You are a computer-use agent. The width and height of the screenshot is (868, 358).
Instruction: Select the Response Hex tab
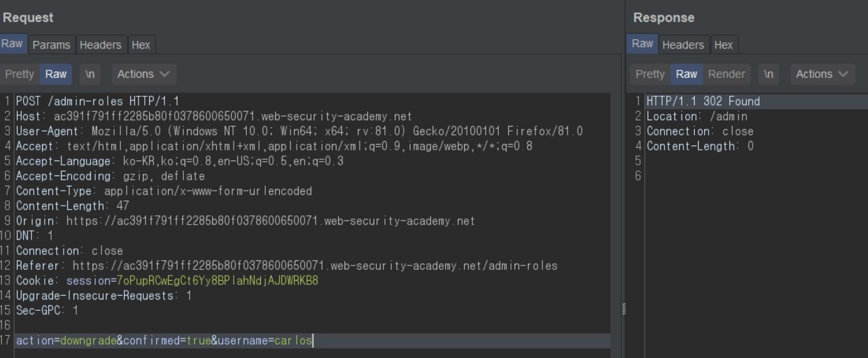coord(723,45)
